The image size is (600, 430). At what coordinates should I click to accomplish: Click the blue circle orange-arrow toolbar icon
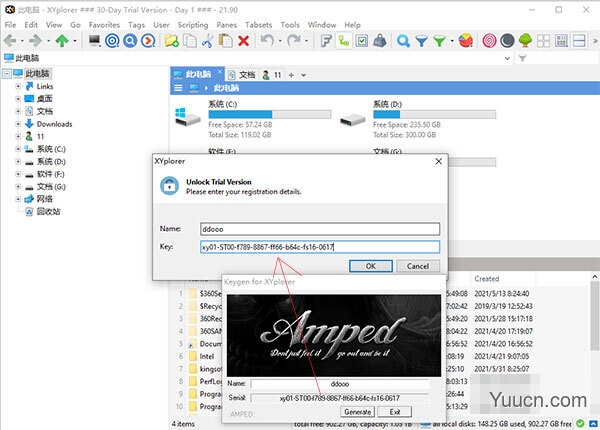click(148, 41)
